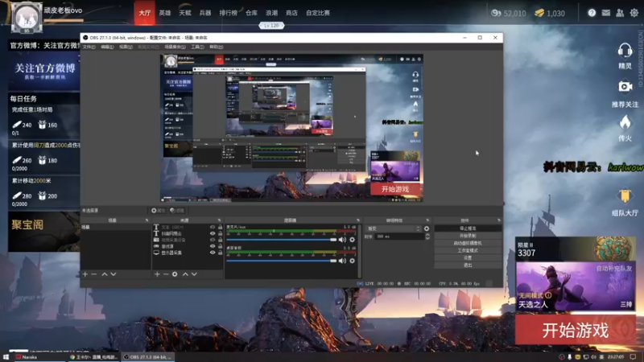Click the desktop audio volume slider
This screenshot has width=644, height=362.
pyautogui.click(x=281, y=261)
